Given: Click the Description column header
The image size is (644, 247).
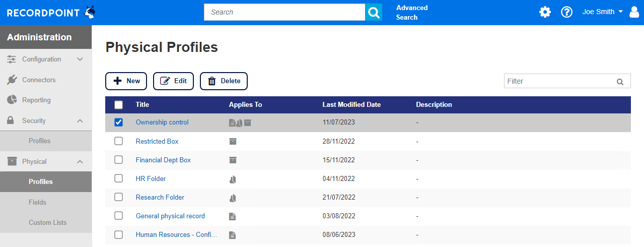Looking at the screenshot, I should click(x=434, y=105).
